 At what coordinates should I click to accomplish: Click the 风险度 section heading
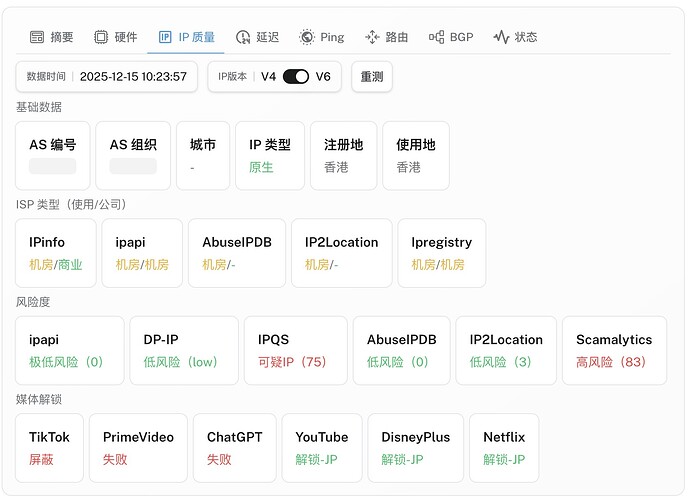(33, 302)
